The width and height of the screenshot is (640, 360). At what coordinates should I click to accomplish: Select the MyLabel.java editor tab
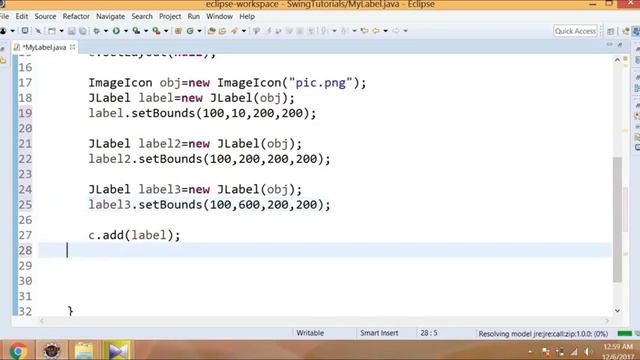point(44,47)
